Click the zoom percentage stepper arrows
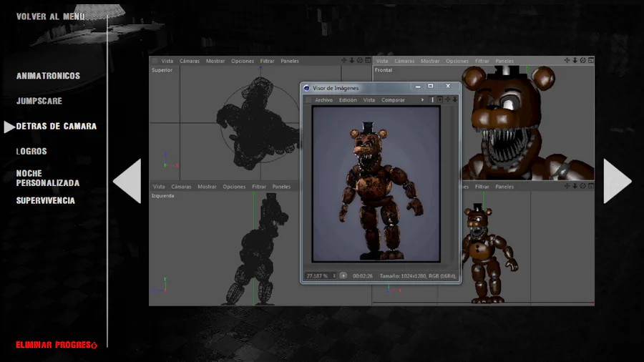Viewport: 644px width, 362px height. [334, 276]
